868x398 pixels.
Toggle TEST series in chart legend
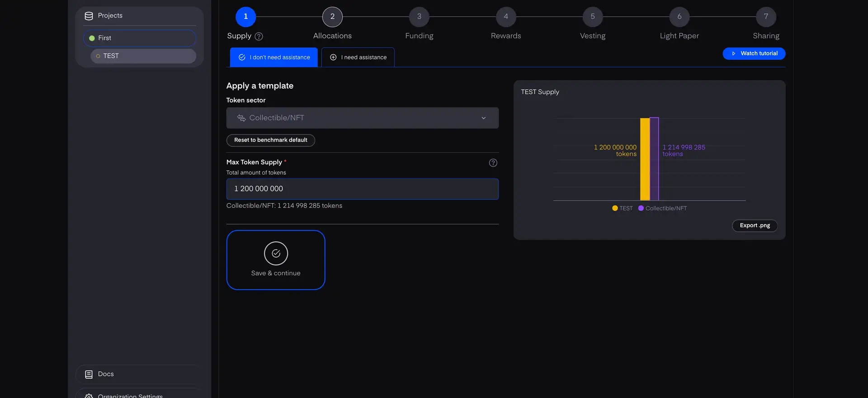(623, 208)
